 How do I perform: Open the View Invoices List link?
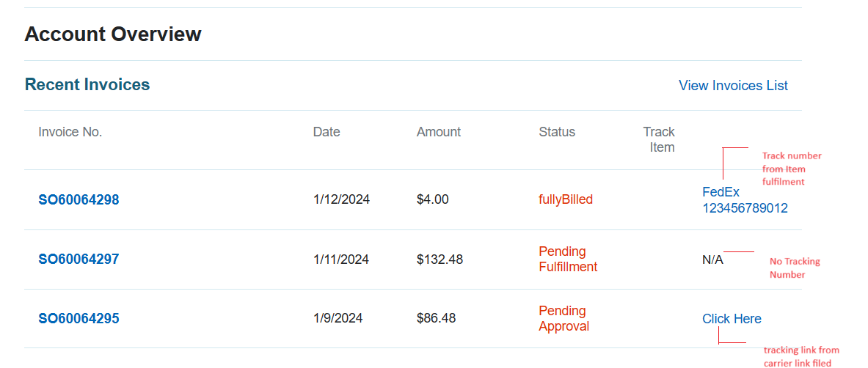pyautogui.click(x=733, y=86)
